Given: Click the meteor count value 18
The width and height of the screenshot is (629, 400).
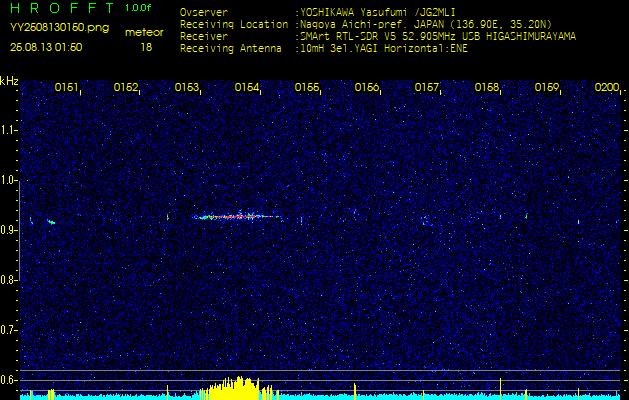Looking at the screenshot, I should click(x=146, y=47).
